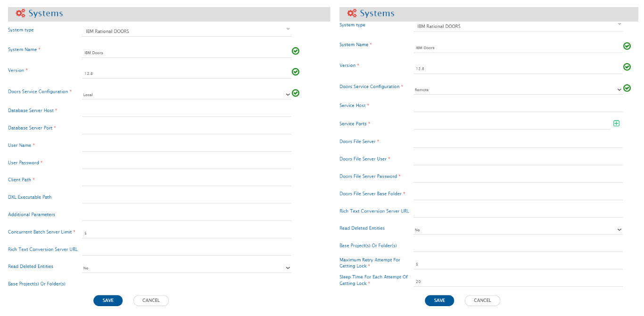
Task: Click the green checkmark next to Local configuration
Action: point(296,93)
